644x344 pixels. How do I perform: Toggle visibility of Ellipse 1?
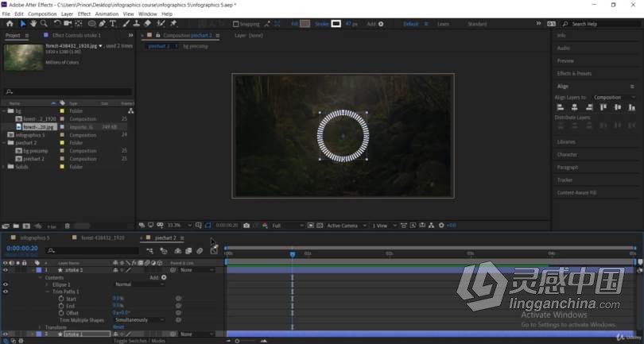click(6, 284)
